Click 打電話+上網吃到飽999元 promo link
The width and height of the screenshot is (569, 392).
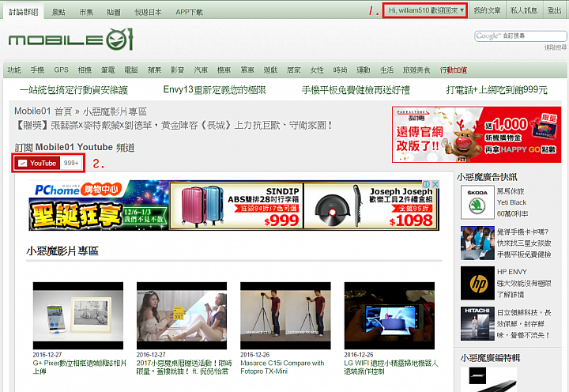tap(496, 89)
